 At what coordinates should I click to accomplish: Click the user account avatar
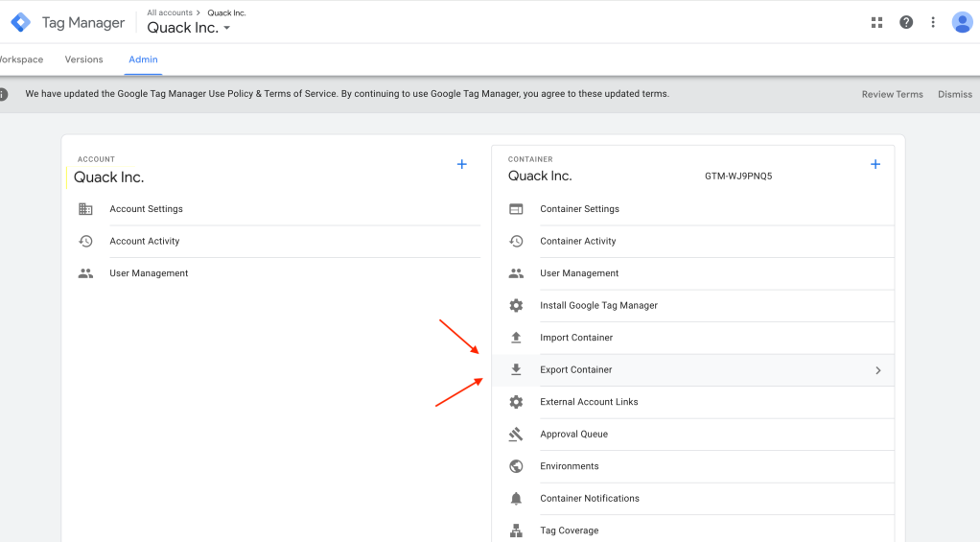[x=962, y=22]
